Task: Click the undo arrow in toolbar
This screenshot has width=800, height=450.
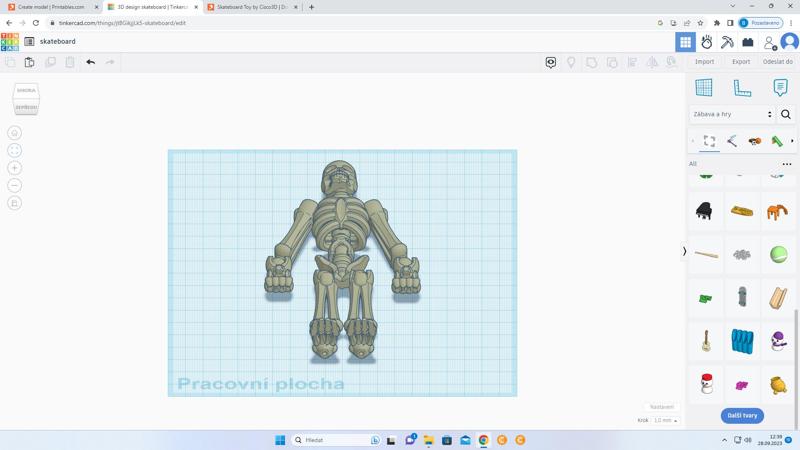Action: click(90, 62)
